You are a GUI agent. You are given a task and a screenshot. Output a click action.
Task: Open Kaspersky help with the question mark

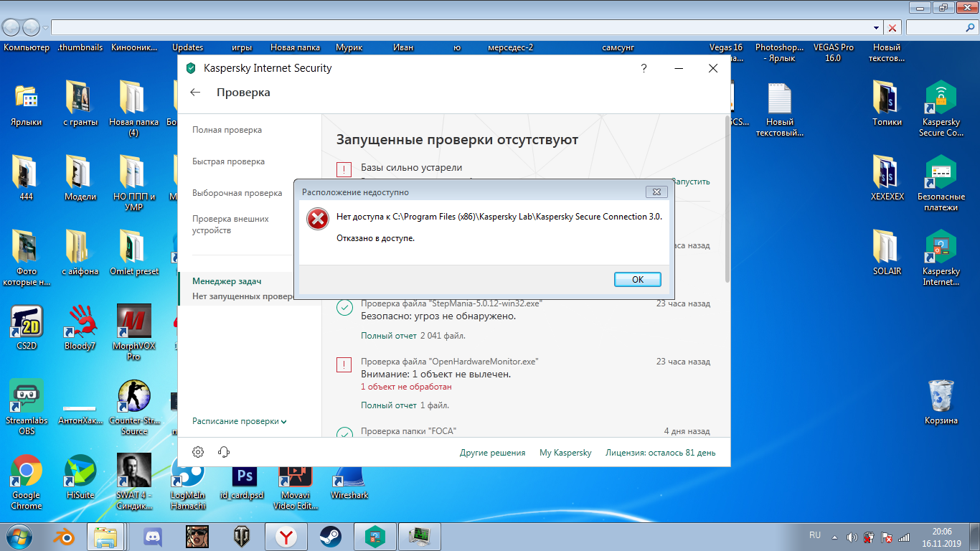tap(644, 68)
